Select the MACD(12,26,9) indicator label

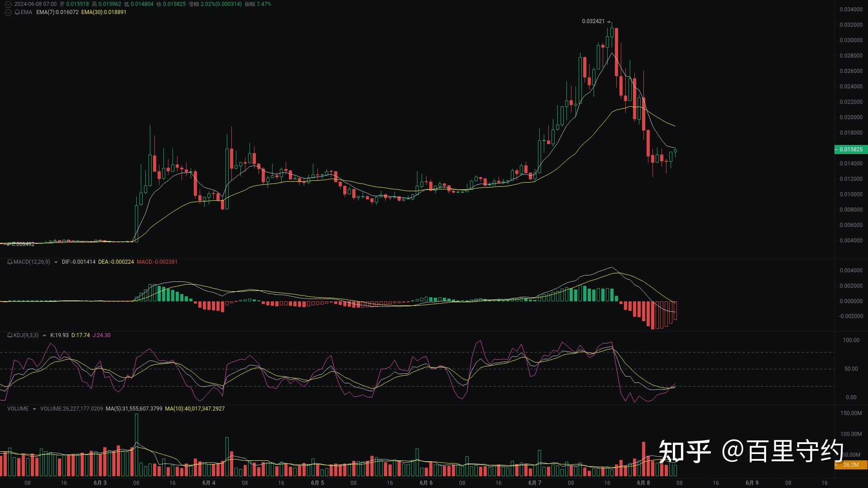[x=32, y=262]
